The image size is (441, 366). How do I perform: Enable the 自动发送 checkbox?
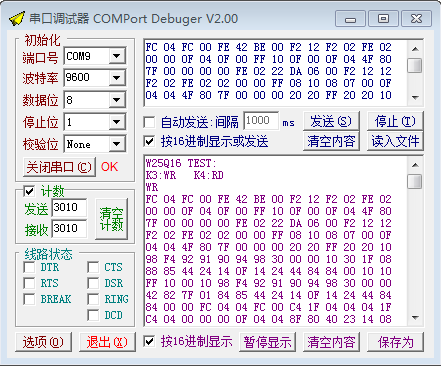[149, 122]
